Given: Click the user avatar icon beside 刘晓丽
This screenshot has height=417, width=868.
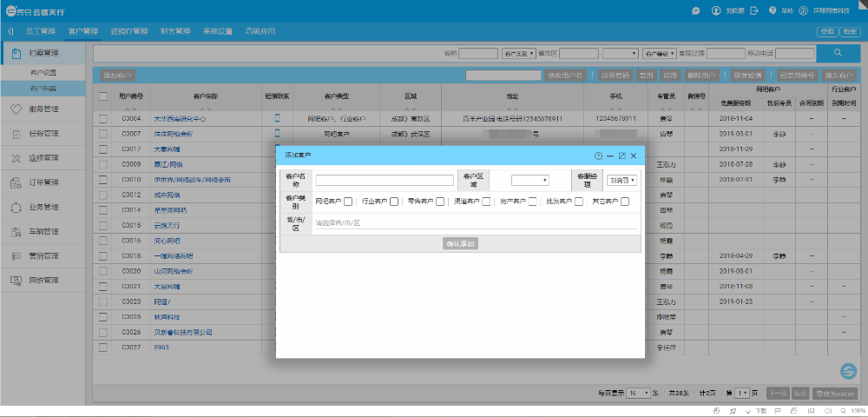Looking at the screenshot, I should pos(716,10).
